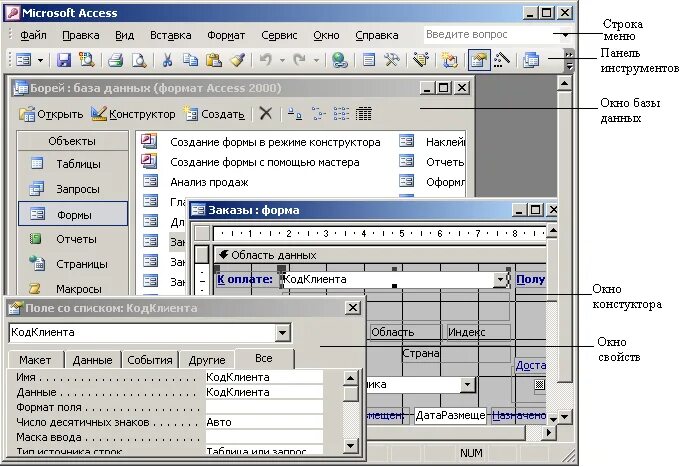
Task: Switch to the Данные tab
Action: [93, 360]
